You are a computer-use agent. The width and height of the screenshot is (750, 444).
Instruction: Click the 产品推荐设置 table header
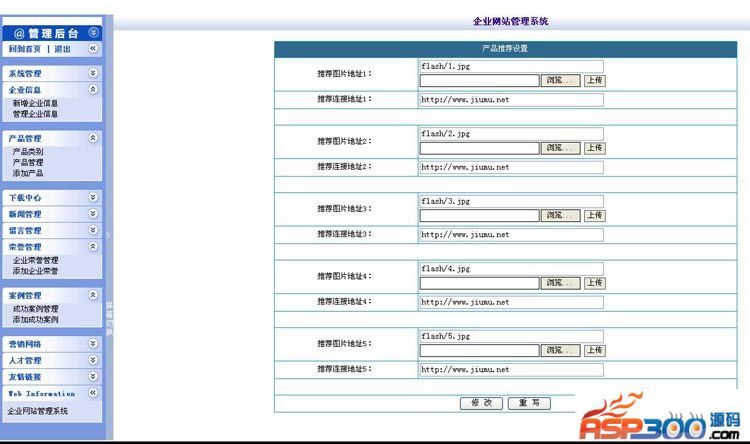505,49
